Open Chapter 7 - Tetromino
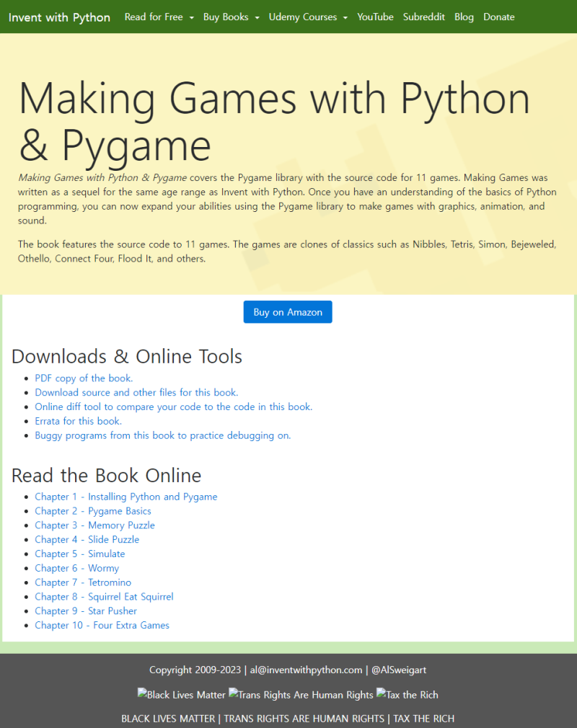 (x=83, y=582)
